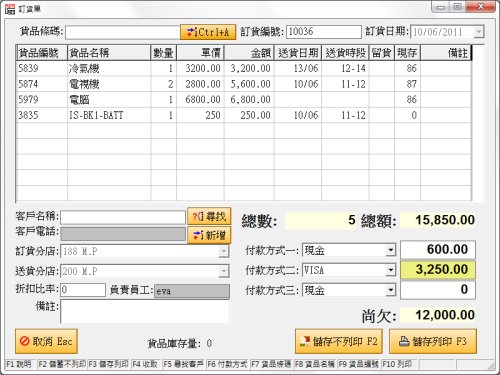This screenshot has height=375, width=500.
Task: Click delivery time 12-14 cell
Action: coord(345,68)
